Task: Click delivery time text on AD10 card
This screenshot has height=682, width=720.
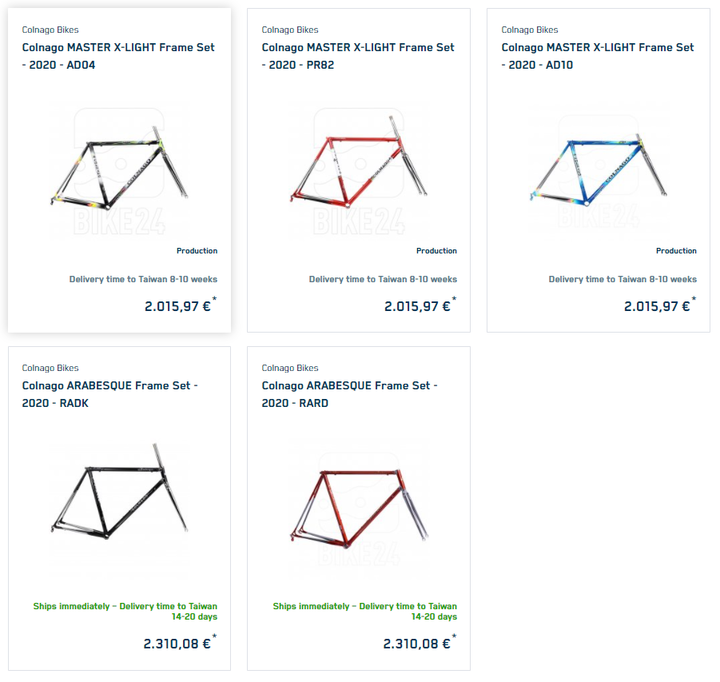Action: pyautogui.click(x=623, y=279)
